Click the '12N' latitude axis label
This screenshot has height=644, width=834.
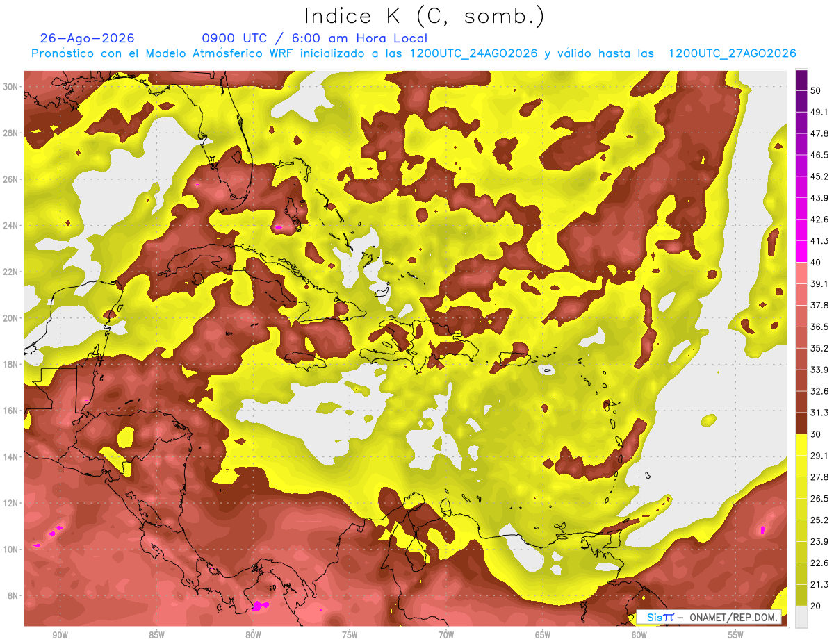click(11, 503)
